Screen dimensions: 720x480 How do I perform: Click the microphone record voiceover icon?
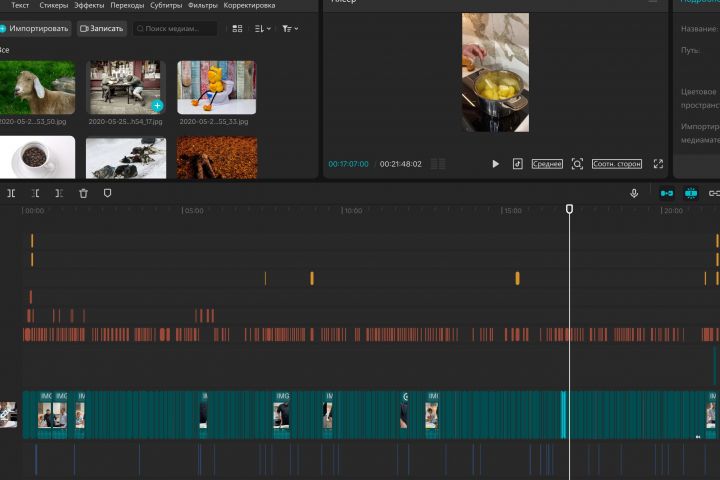tap(634, 193)
